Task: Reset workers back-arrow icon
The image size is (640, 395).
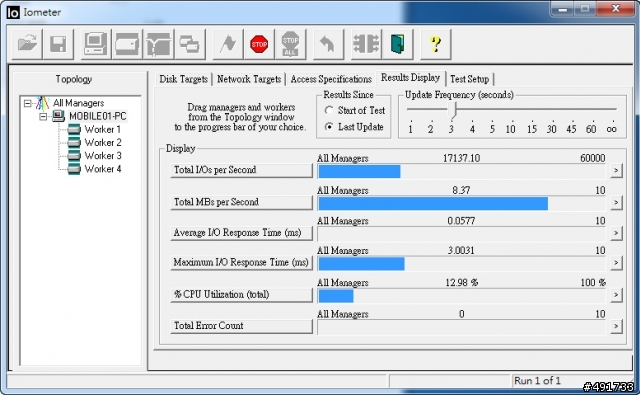Action: coord(328,44)
